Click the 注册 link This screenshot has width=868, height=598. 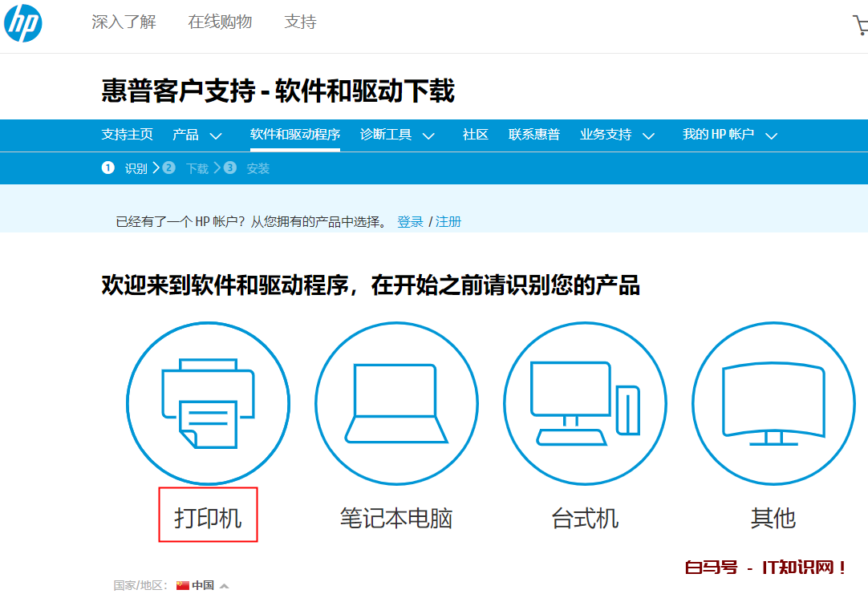click(448, 222)
